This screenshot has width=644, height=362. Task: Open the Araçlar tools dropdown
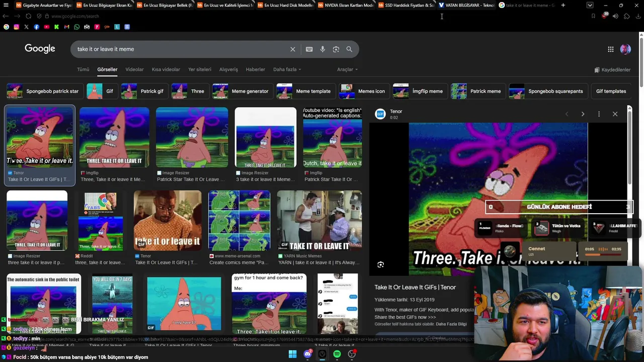pos(347,69)
